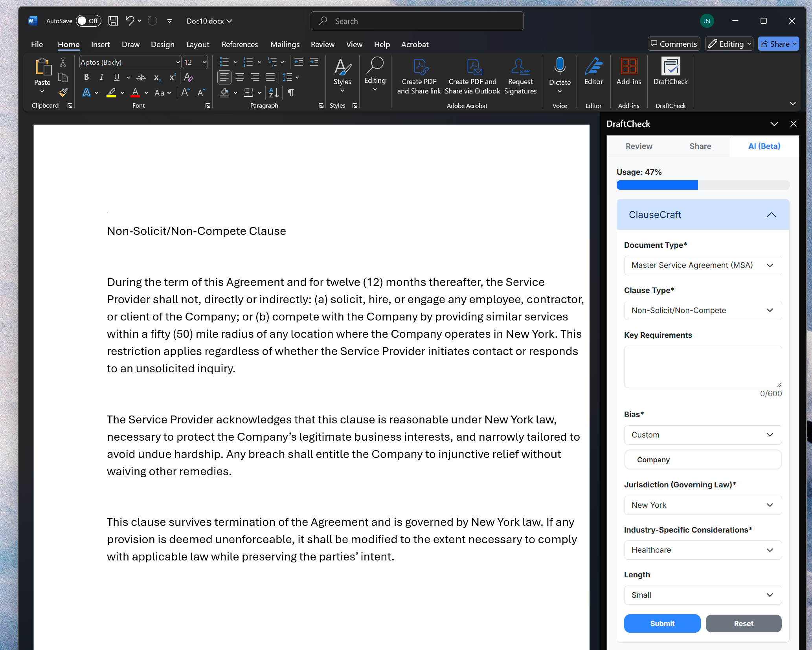Sort text alphabetically icon
This screenshot has width=812, height=650.
[274, 93]
